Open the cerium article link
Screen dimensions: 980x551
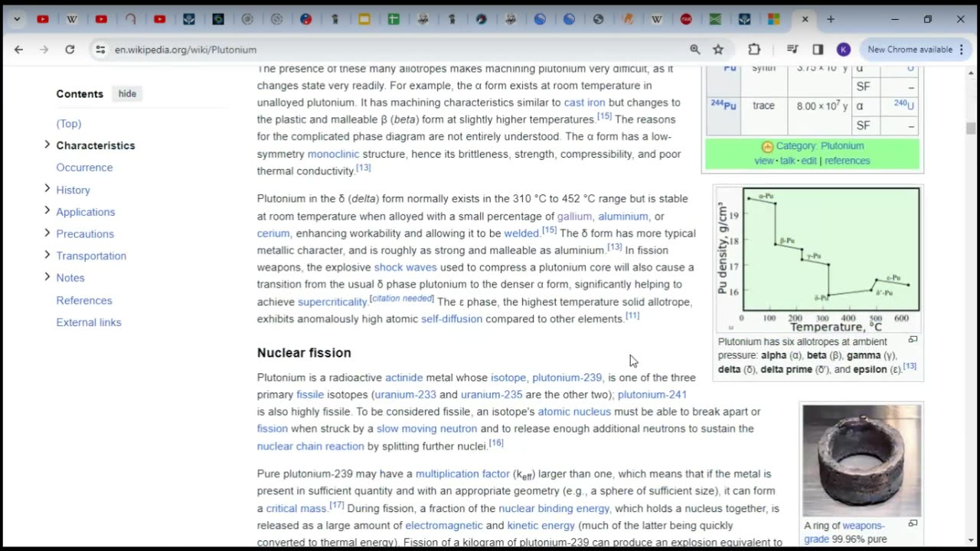pyautogui.click(x=273, y=233)
